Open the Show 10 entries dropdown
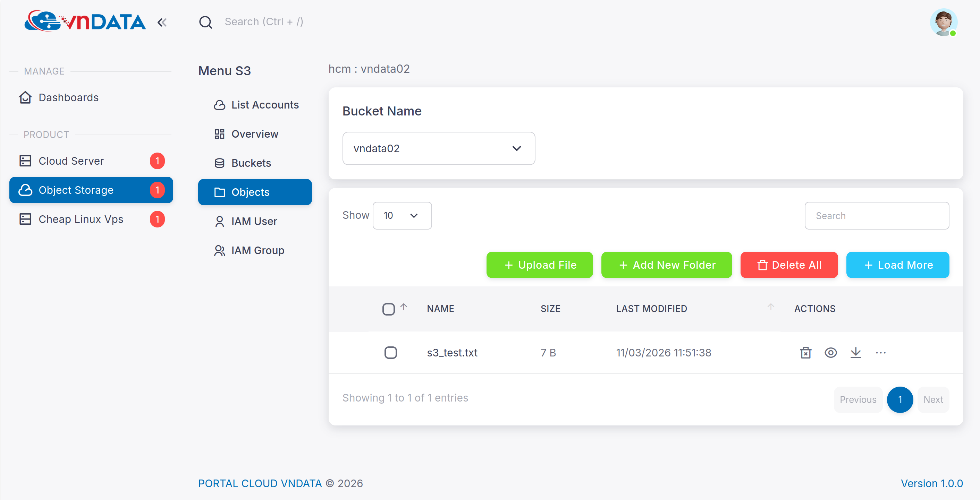Image resolution: width=980 pixels, height=500 pixels. pos(402,216)
